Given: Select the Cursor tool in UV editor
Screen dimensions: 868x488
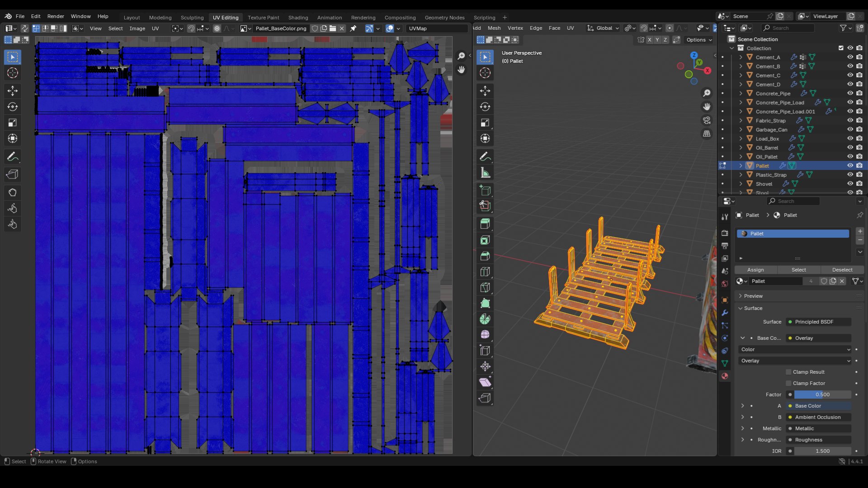Looking at the screenshot, I should click(x=13, y=73).
